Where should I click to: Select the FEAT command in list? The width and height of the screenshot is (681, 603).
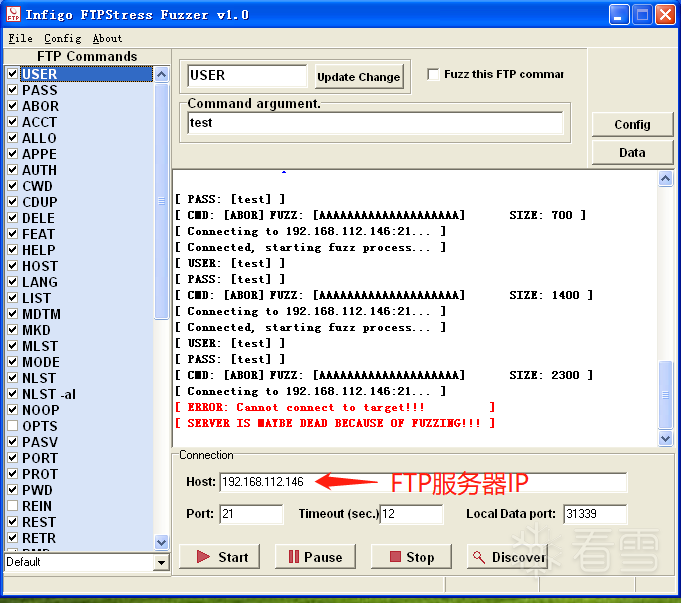pyautogui.click(x=38, y=234)
